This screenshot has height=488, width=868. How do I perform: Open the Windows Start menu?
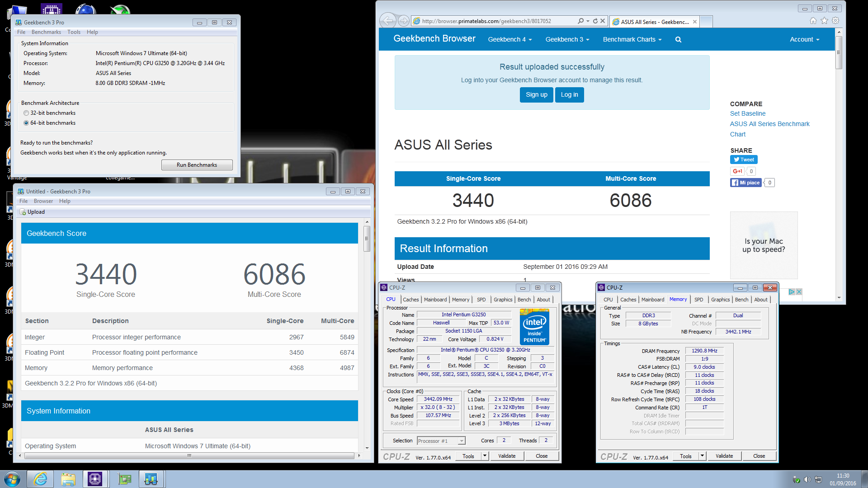click(12, 479)
